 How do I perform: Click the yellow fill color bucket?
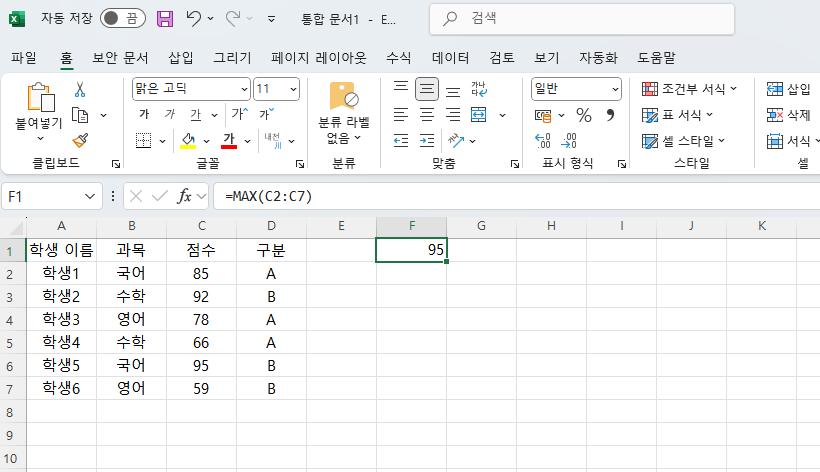[187, 140]
